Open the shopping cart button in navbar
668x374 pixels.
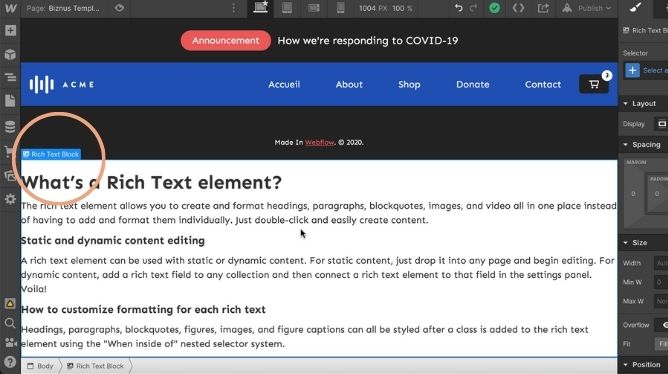click(x=594, y=84)
